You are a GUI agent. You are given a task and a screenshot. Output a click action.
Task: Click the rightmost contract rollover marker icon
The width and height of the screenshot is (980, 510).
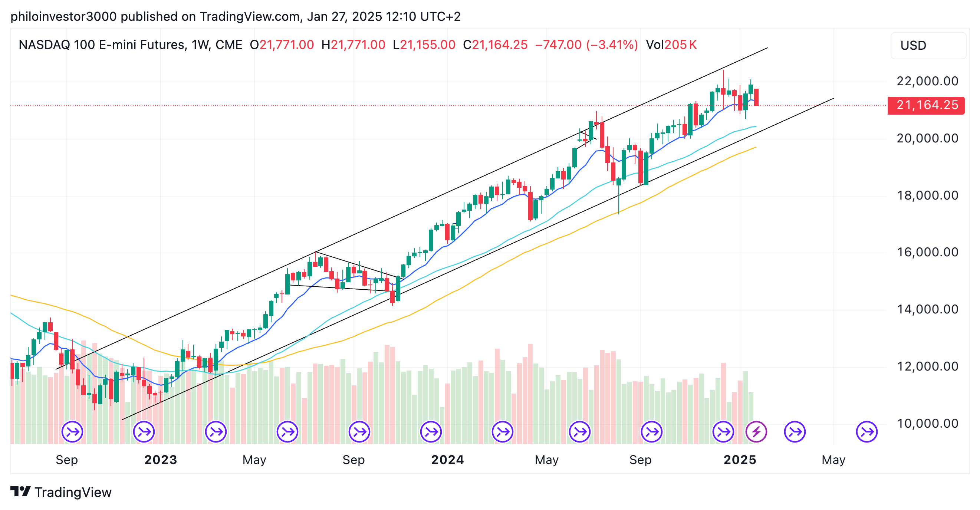coord(866,432)
